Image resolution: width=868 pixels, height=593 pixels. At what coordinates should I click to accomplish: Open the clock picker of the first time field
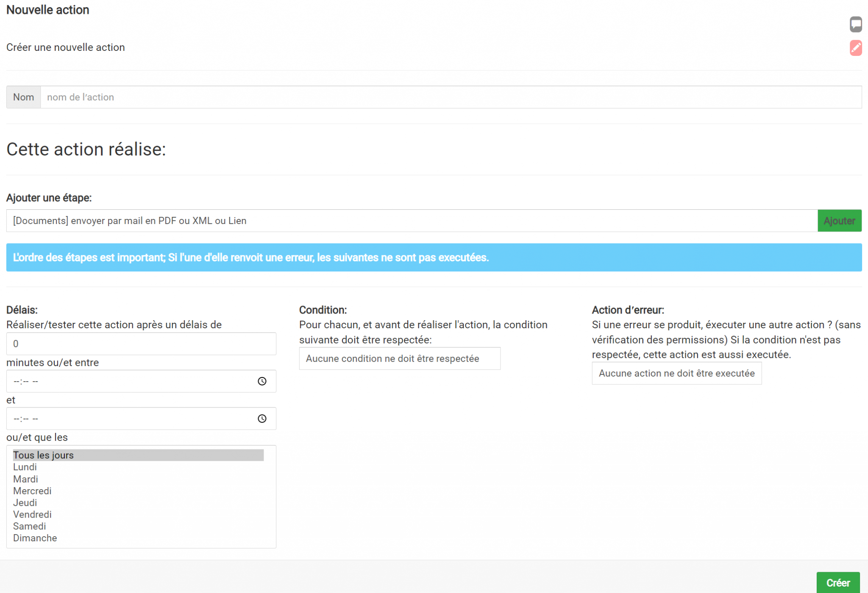coord(262,381)
